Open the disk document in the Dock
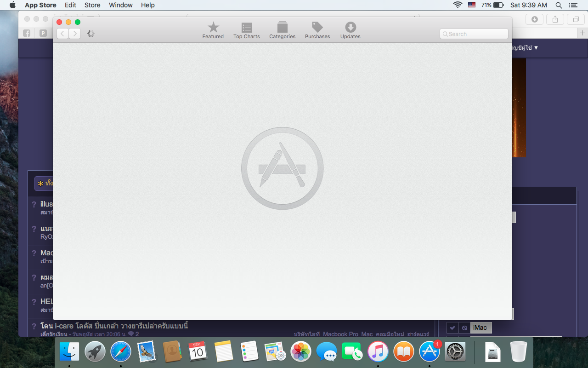Image resolution: width=588 pixels, height=368 pixels. tap(493, 352)
